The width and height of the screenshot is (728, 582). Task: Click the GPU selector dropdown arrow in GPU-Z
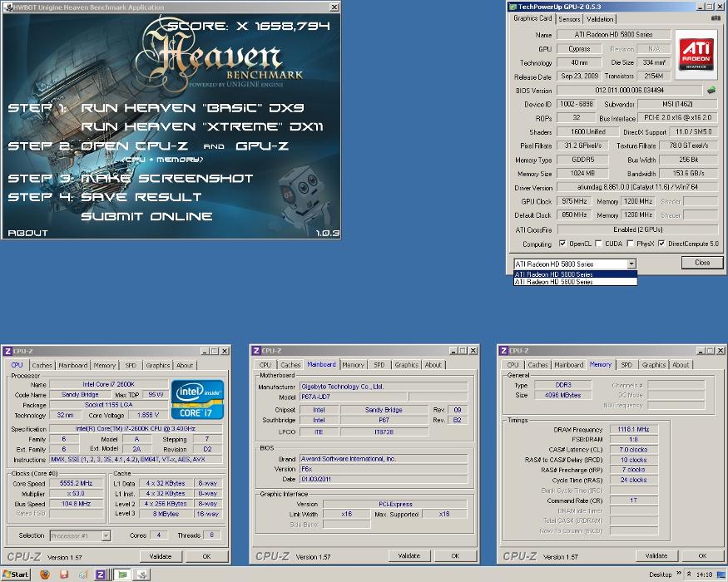[x=631, y=264]
